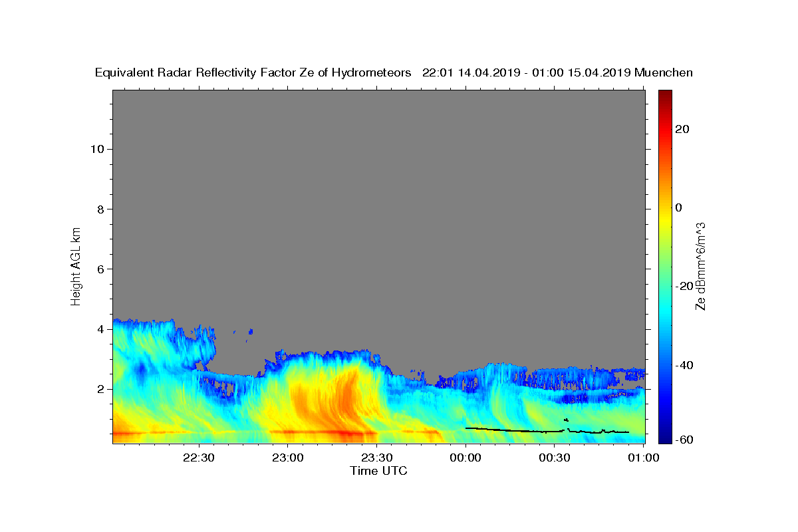
Task: Click the 'Height AGL km' axis label
Action: (x=76, y=265)
